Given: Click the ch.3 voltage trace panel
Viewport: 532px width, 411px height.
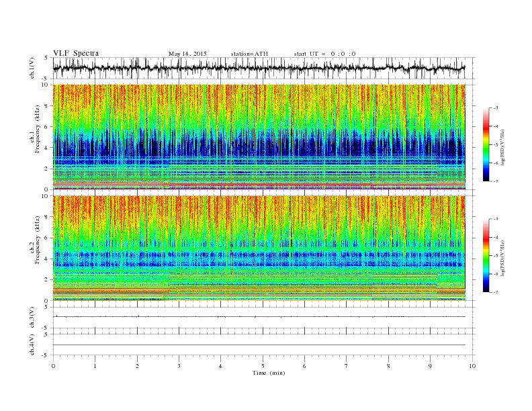Looking at the screenshot, I should (263, 318).
